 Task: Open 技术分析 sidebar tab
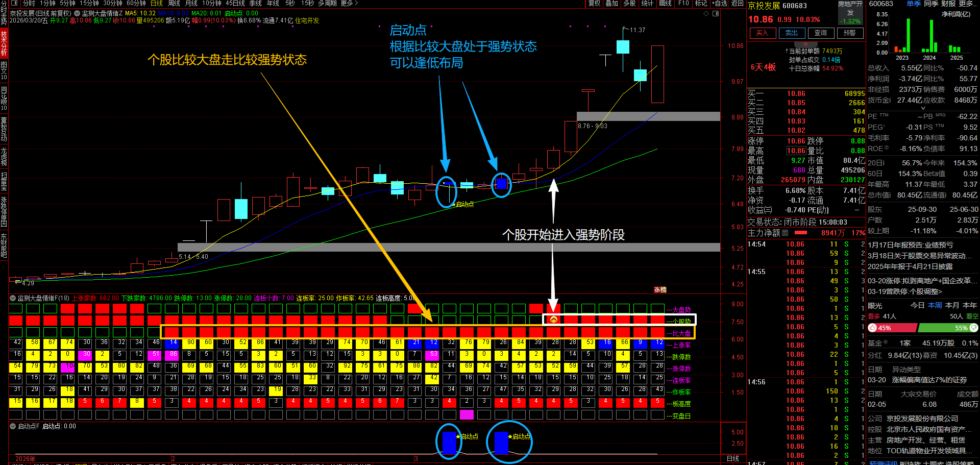point(4,43)
